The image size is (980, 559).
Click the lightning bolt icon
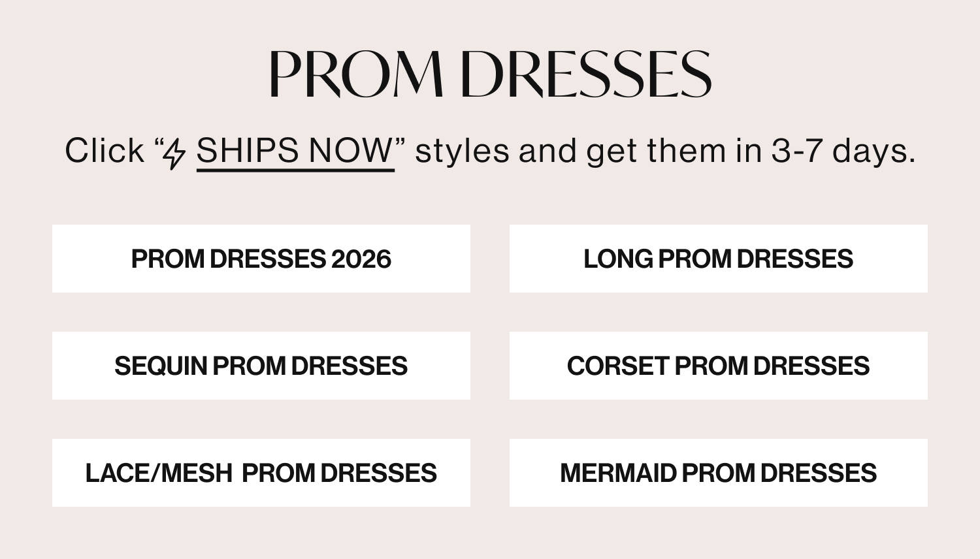(x=174, y=153)
